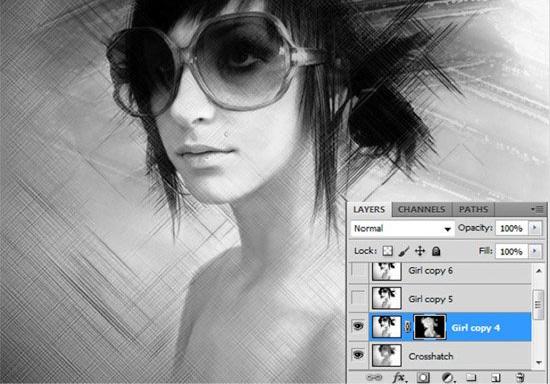Hide the Crosshatch layer
This screenshot has height=384, width=550.
[358, 355]
